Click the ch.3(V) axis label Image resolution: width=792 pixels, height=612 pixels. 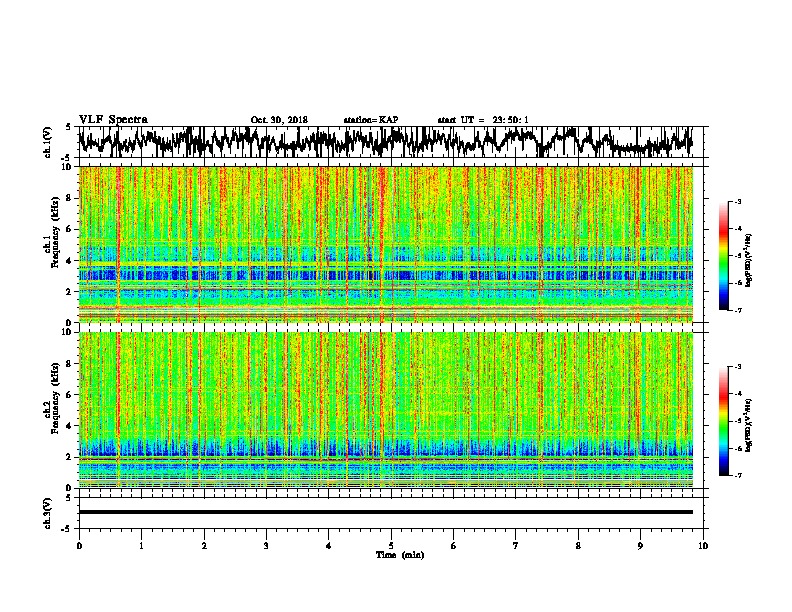pyautogui.click(x=48, y=513)
